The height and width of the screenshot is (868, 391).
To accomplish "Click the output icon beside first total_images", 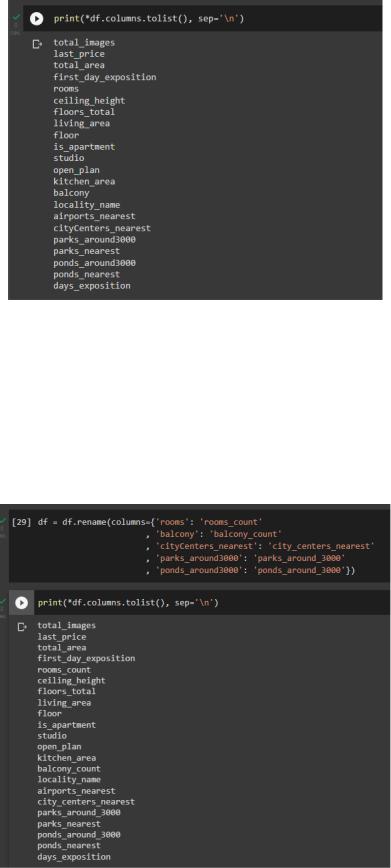I will coord(37,43).
